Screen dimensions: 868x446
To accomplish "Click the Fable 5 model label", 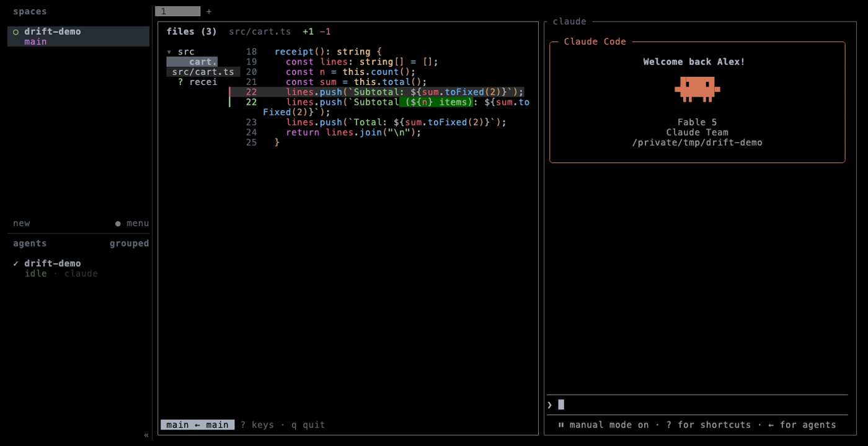I will [x=697, y=123].
